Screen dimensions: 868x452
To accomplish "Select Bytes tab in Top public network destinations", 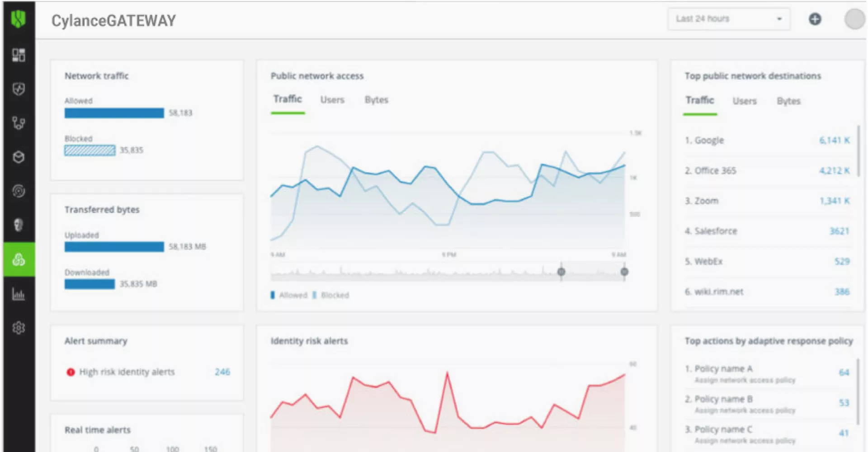I will tap(789, 101).
